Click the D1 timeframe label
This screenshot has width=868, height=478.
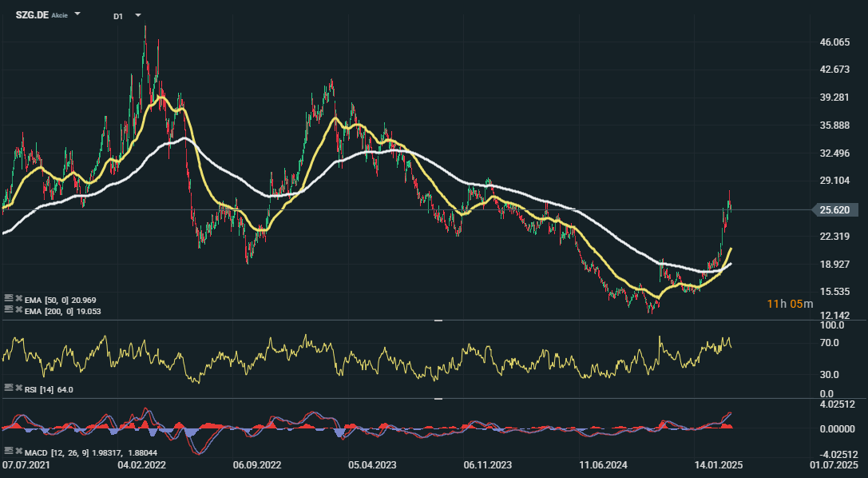[x=118, y=17]
